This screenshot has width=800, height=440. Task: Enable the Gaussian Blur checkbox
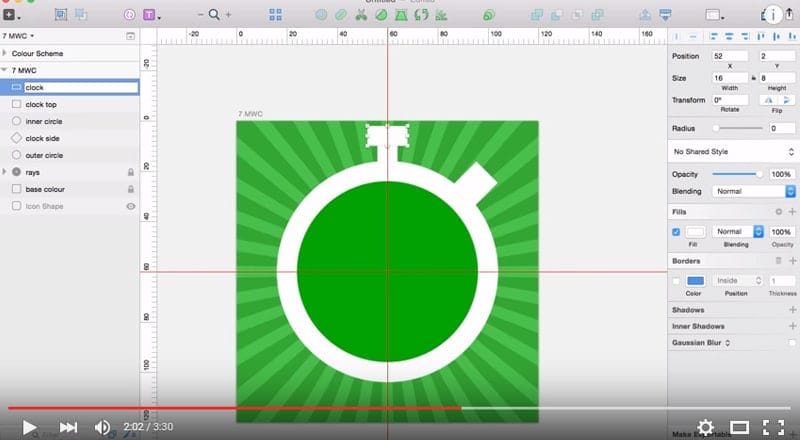[791, 342]
